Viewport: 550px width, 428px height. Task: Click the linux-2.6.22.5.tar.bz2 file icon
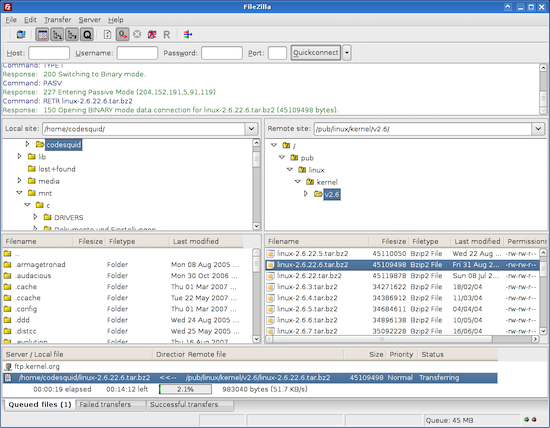pos(270,254)
